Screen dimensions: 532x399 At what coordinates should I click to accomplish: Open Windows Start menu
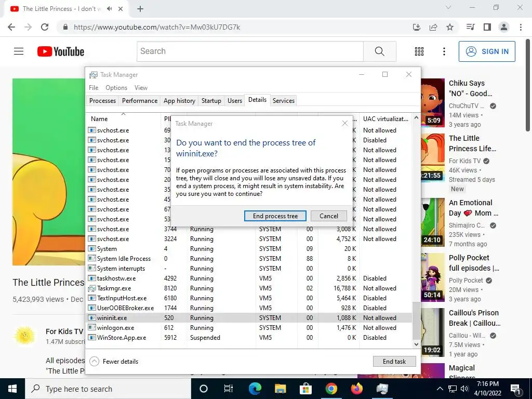12,389
